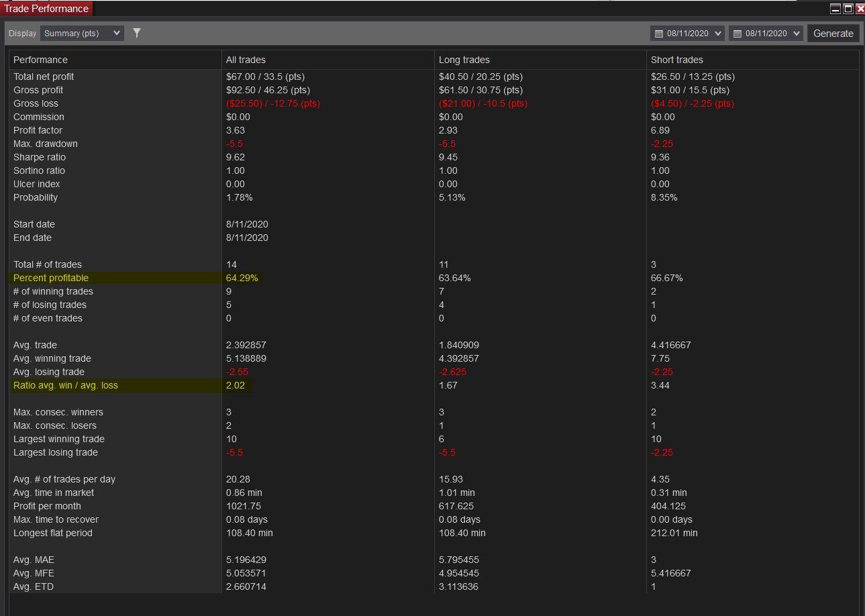Click the 1021.75 profit per month value
865x616 pixels.
(x=245, y=506)
